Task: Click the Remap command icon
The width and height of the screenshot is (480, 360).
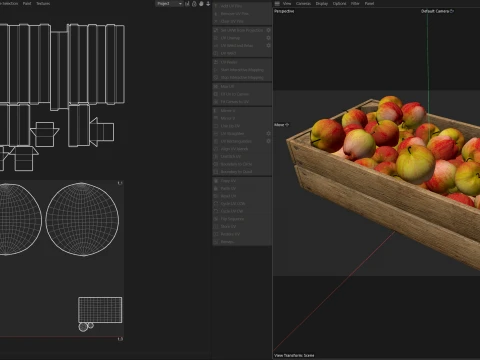Action: (216, 242)
